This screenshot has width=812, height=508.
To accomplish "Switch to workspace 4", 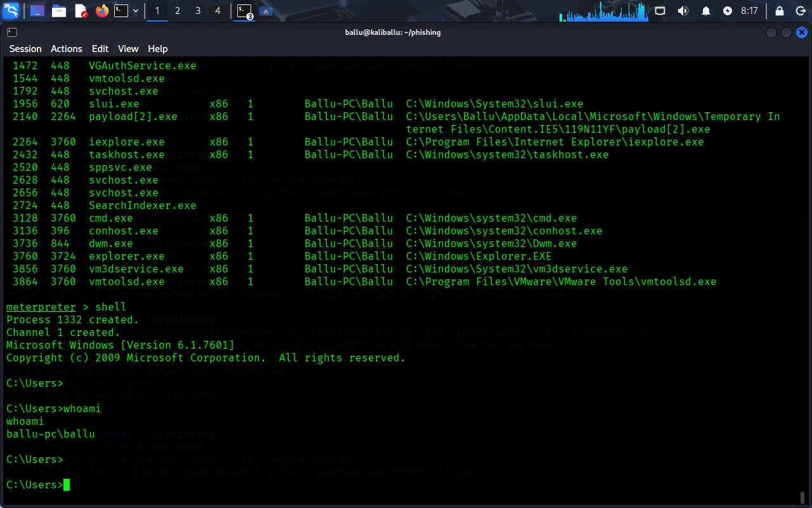I will point(218,11).
